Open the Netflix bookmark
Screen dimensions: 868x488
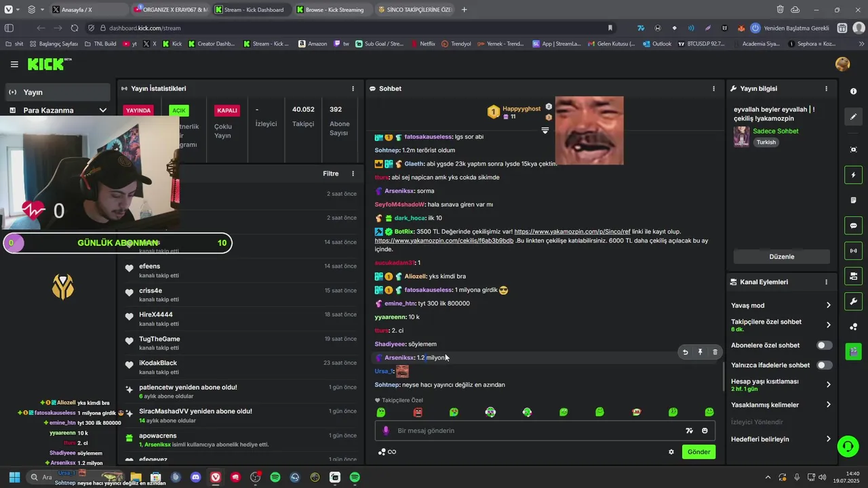422,44
